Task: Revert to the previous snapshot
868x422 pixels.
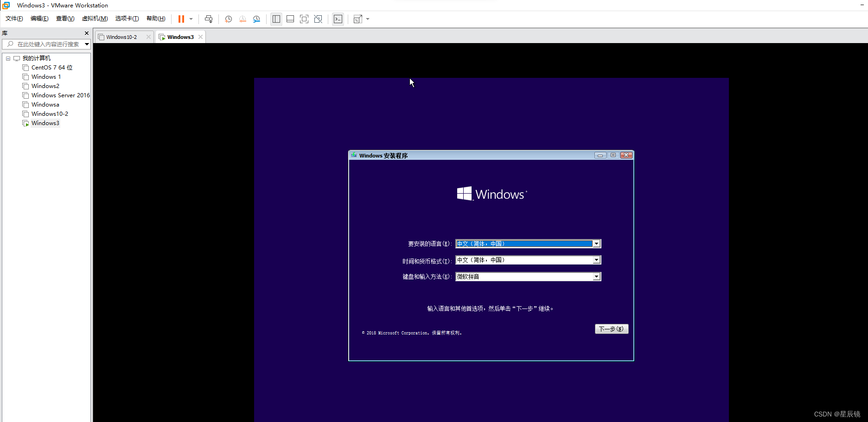Action: (x=243, y=19)
